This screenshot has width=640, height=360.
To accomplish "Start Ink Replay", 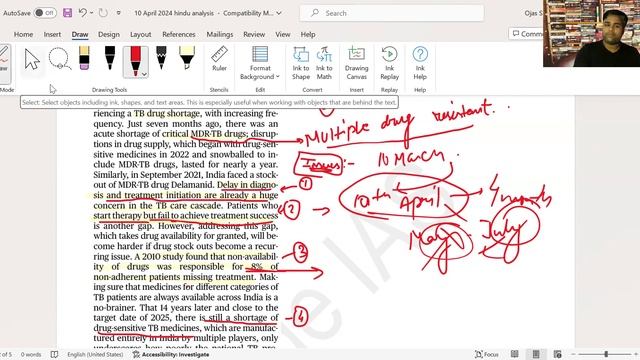I will [389, 63].
